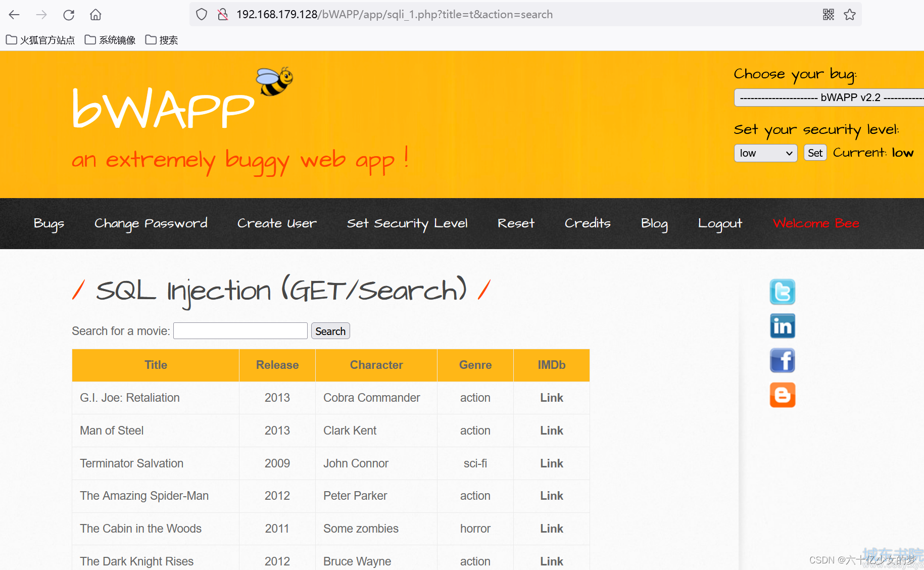Open the Facebook social icon
Viewport: 924px width, 570px height.
783,361
